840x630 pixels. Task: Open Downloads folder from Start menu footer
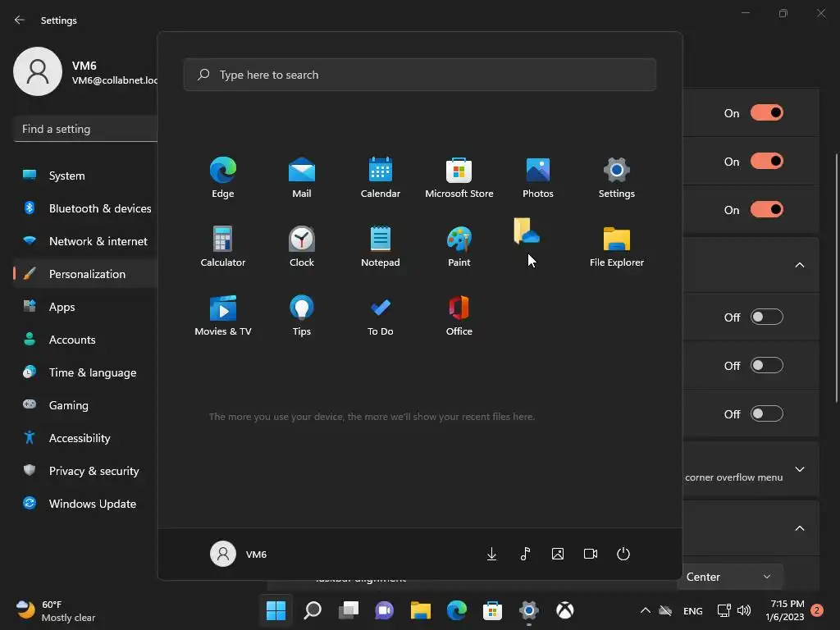[x=491, y=554]
